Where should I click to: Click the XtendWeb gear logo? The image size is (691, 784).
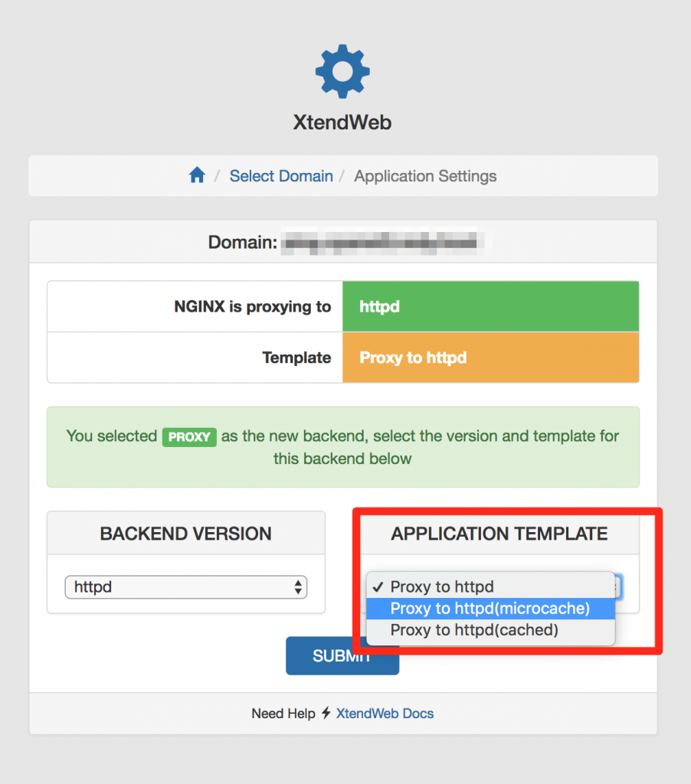[342, 71]
